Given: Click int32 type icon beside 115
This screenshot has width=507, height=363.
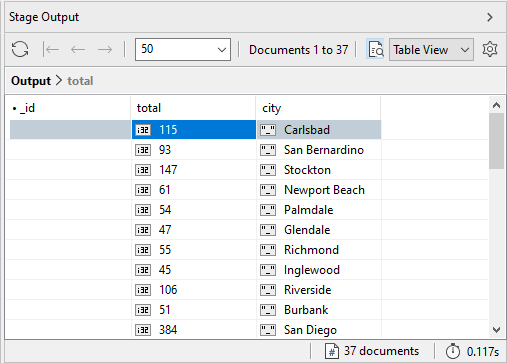Looking at the screenshot, I should (x=143, y=130).
